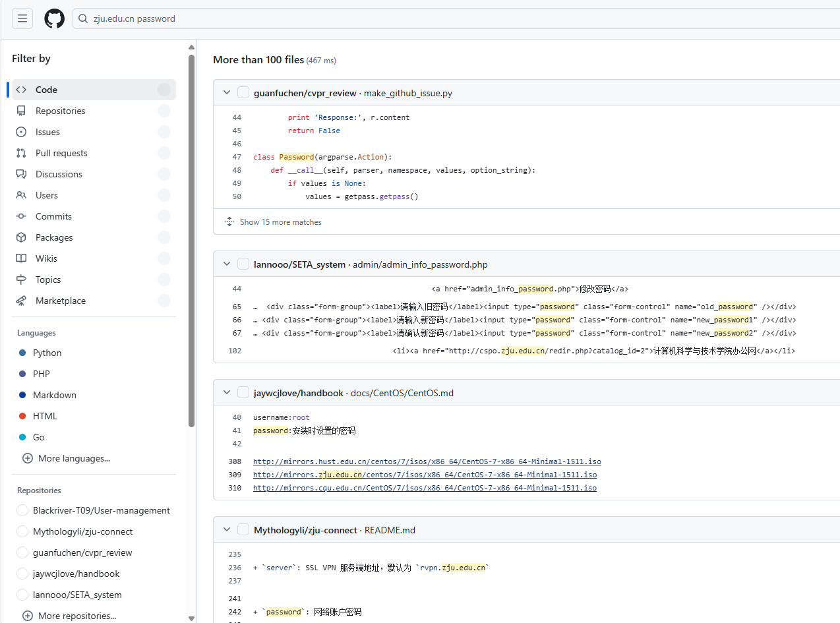Collapse the guanfuchen/cvpr_review result

(227, 93)
